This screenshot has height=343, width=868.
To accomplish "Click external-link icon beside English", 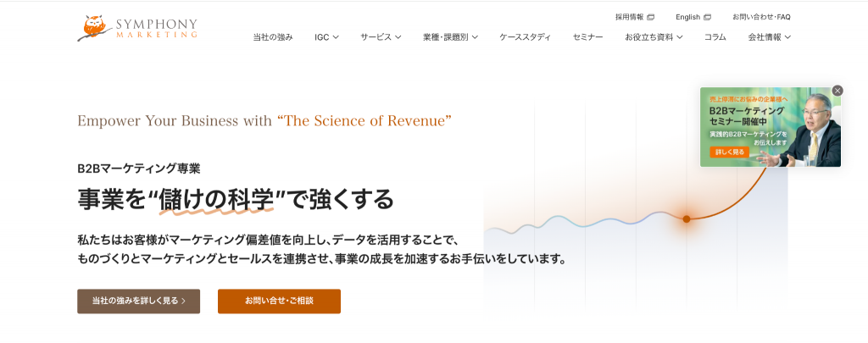I will pos(708,17).
